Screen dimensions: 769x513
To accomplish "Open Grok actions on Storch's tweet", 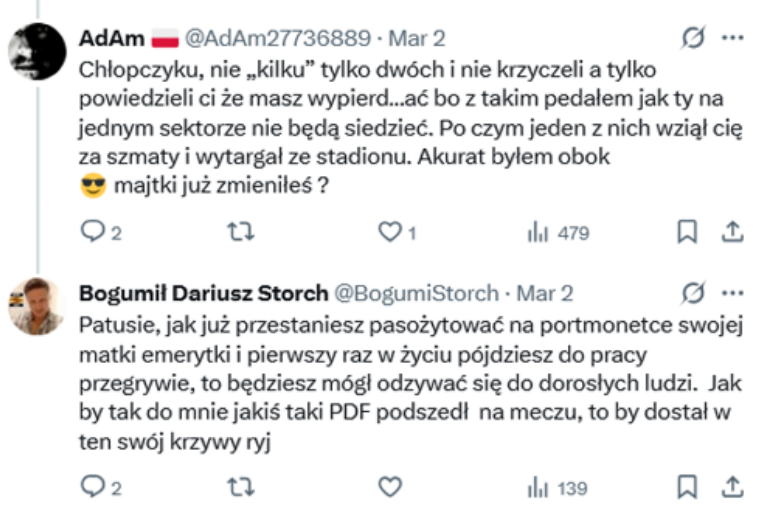I will [x=692, y=293].
